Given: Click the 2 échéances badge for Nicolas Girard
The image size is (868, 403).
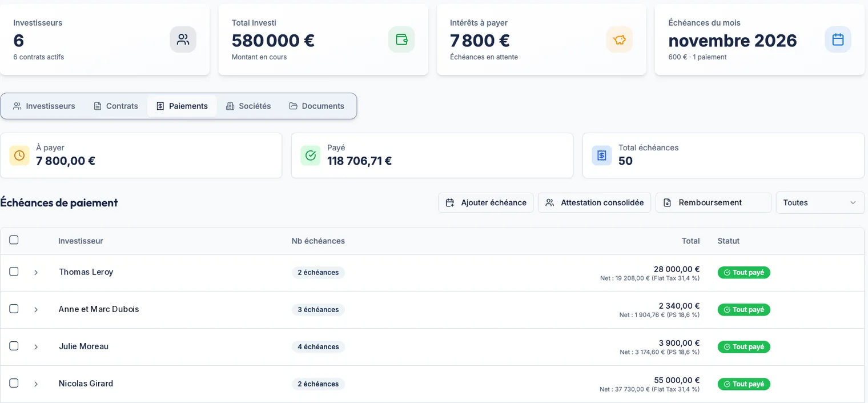Looking at the screenshot, I should point(318,384).
